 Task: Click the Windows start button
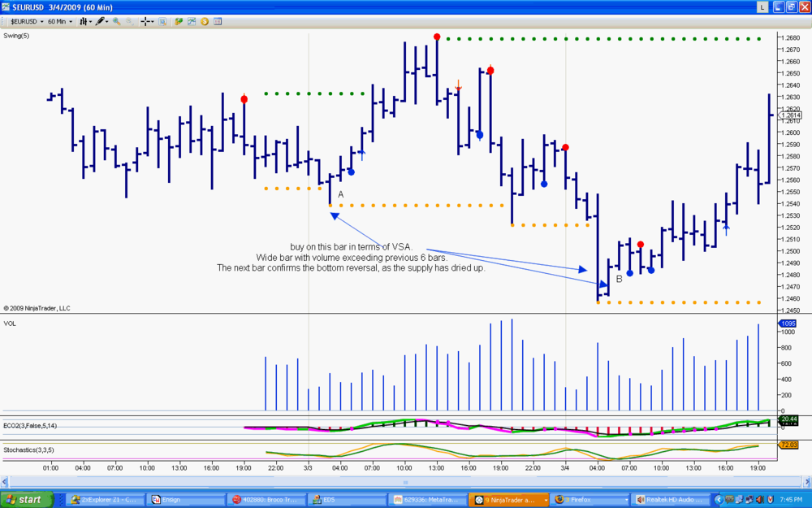[27, 500]
